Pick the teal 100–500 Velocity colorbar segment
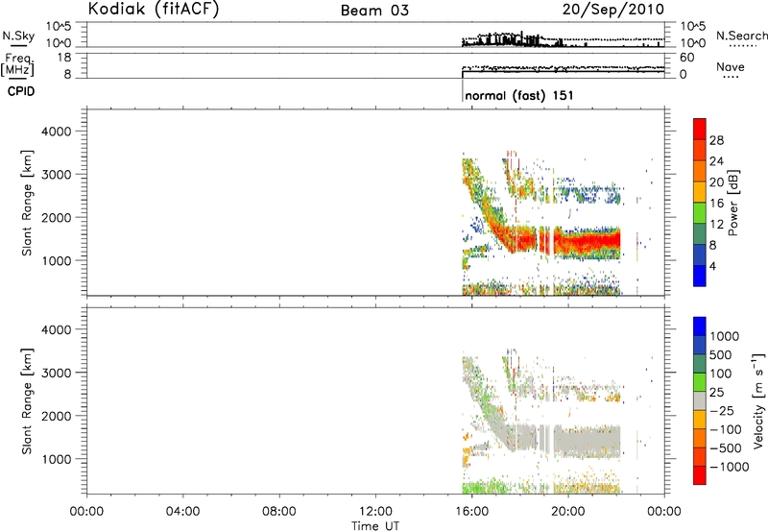Image resolution: width=768 pixels, height=532 pixels. (x=700, y=364)
